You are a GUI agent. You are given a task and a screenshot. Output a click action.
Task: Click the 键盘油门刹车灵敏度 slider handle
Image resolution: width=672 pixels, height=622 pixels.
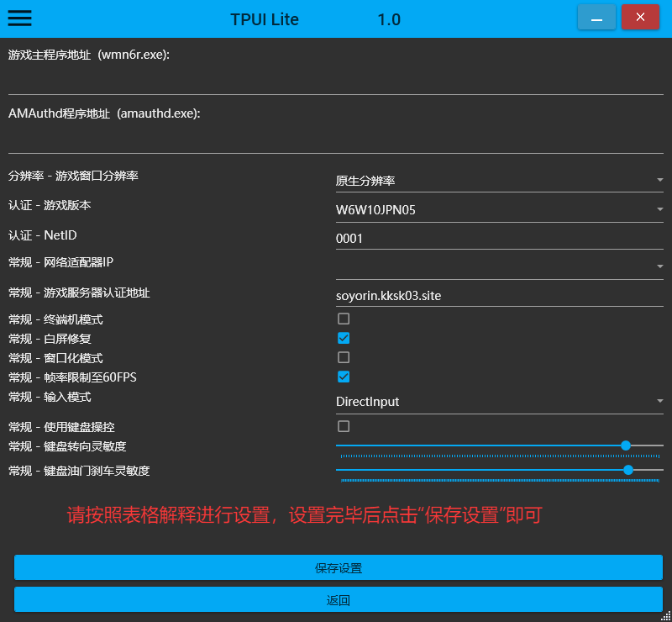[x=627, y=470]
